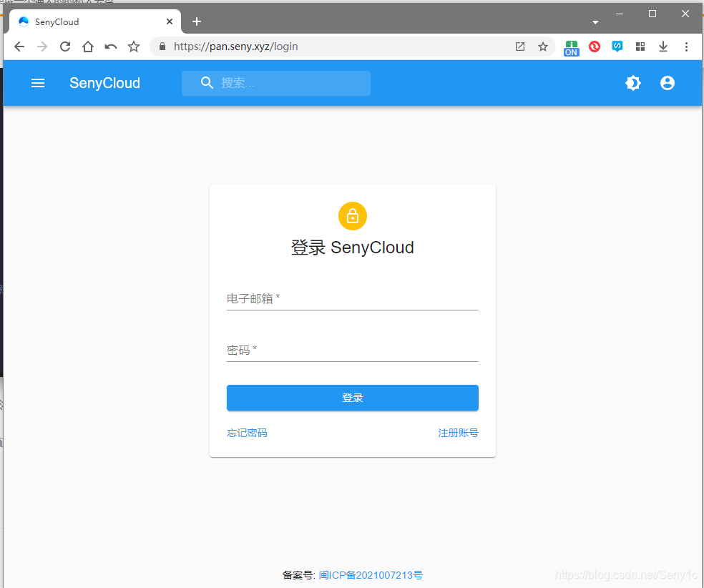Open the grid-style extension icon in toolbar
The width and height of the screenshot is (704, 588).
pyautogui.click(x=640, y=46)
